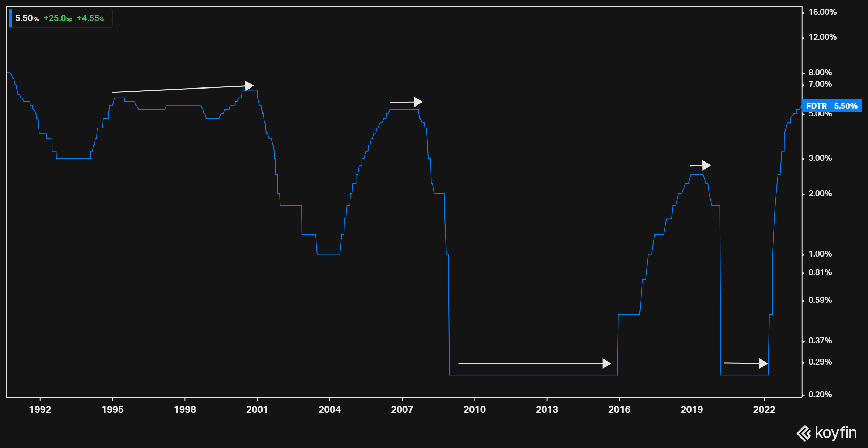Click the 3.00% y-axis tick label
Image resolution: width=868 pixels, height=448 pixels.
click(x=820, y=158)
